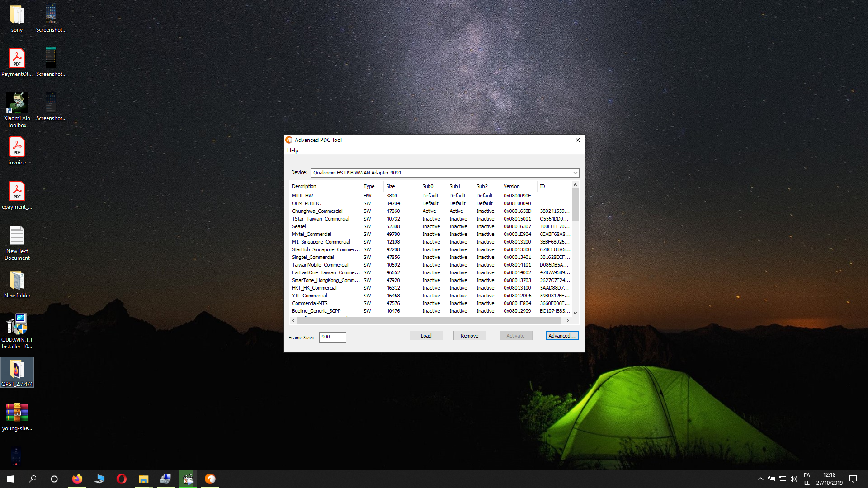Open the Help menu
The height and width of the screenshot is (488, 868).
292,150
